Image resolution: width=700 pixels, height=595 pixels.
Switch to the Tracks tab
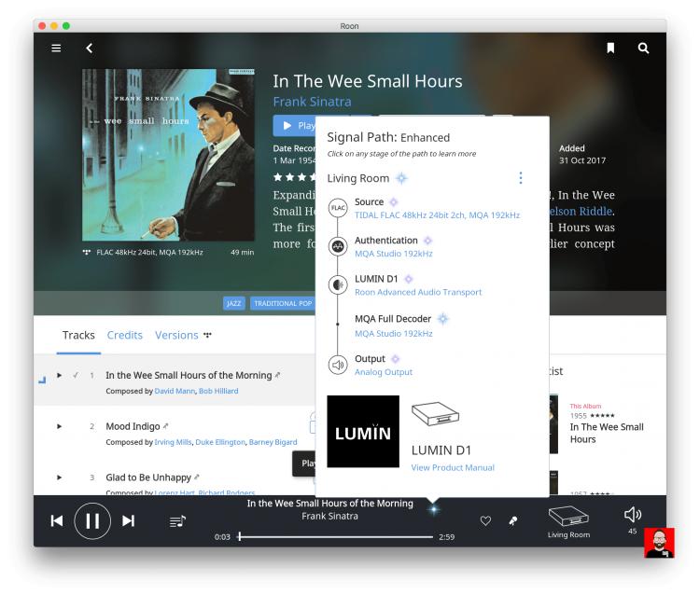pyautogui.click(x=78, y=335)
